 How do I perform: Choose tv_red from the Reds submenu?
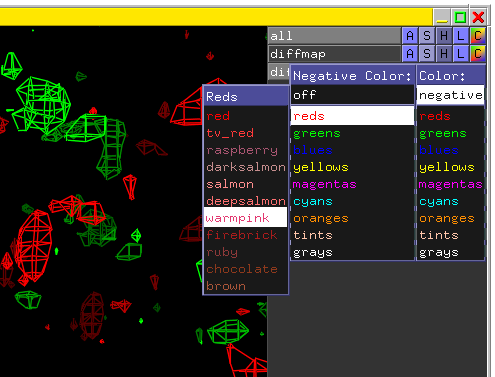point(246,133)
